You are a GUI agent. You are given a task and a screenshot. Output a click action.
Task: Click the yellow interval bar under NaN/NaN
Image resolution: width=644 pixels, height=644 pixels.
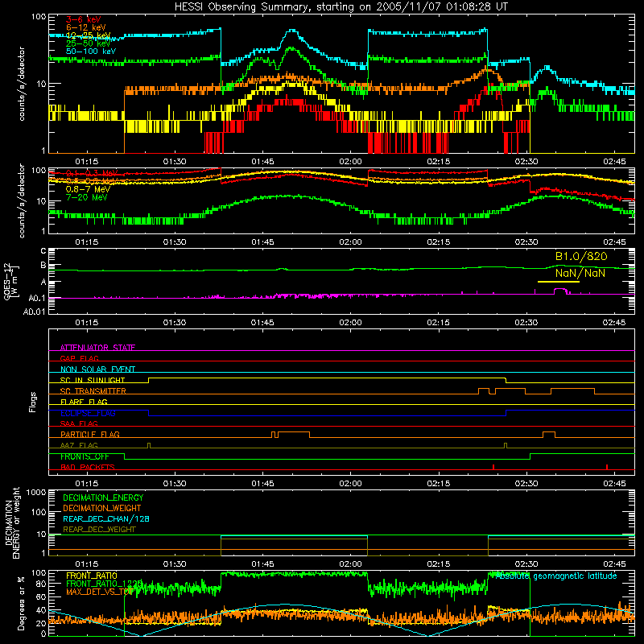tap(559, 282)
